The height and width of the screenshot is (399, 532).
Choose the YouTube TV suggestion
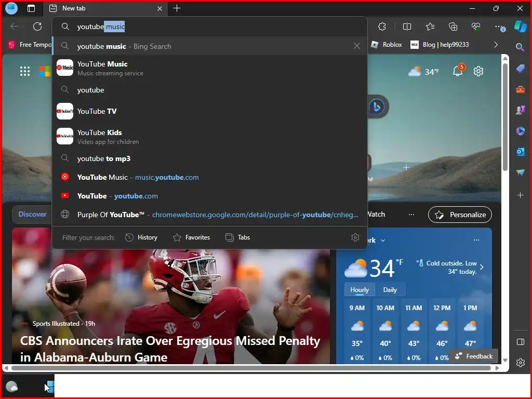(210, 111)
